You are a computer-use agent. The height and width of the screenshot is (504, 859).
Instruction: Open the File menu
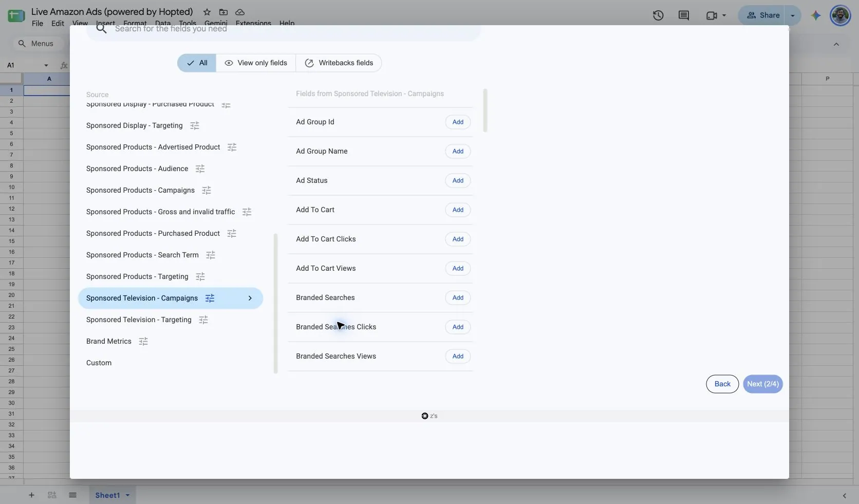[x=38, y=23]
